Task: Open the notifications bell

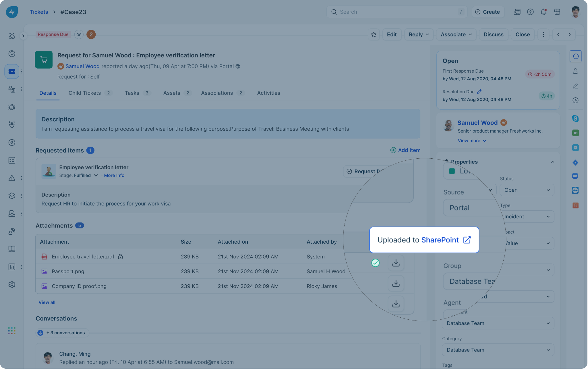Action: 543,12
